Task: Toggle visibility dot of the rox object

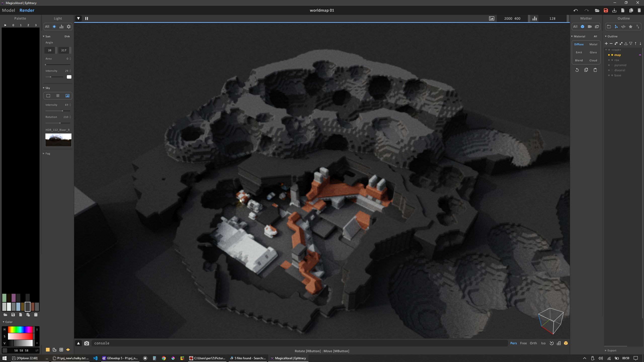Action: (x=612, y=60)
